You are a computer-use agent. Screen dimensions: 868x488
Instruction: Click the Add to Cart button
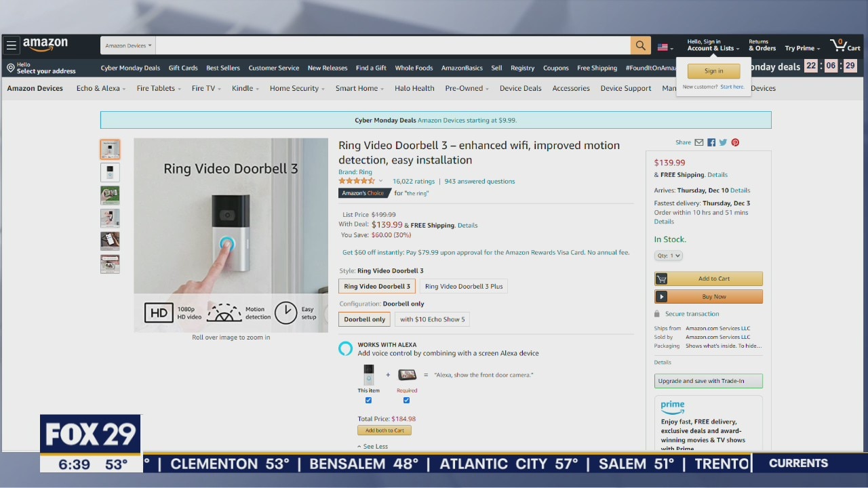pos(708,279)
